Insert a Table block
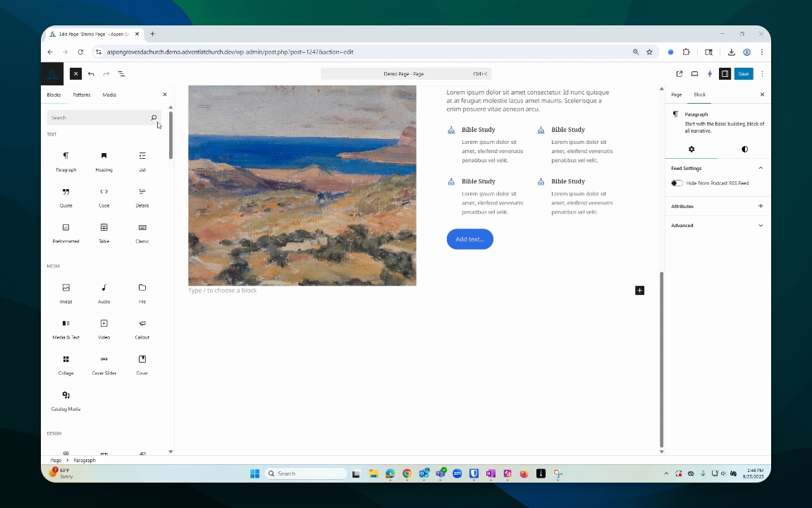Image resolution: width=812 pixels, height=508 pixels. pos(104,233)
